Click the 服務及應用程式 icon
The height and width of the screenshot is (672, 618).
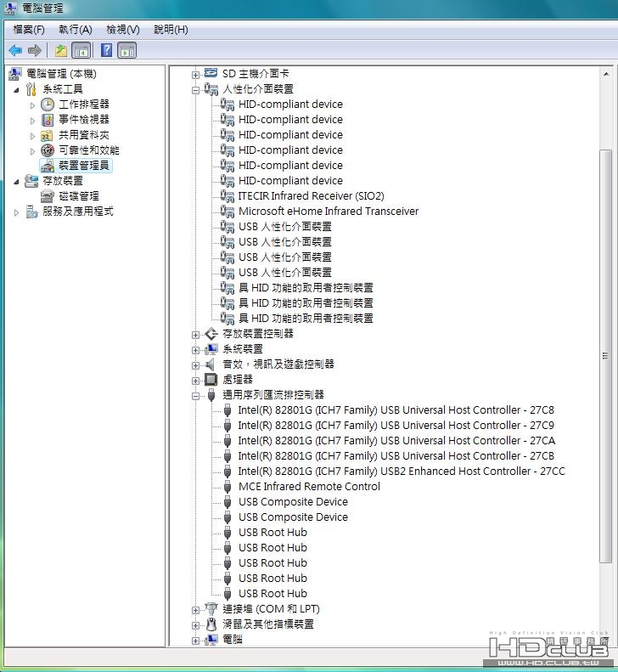pyautogui.click(x=31, y=212)
